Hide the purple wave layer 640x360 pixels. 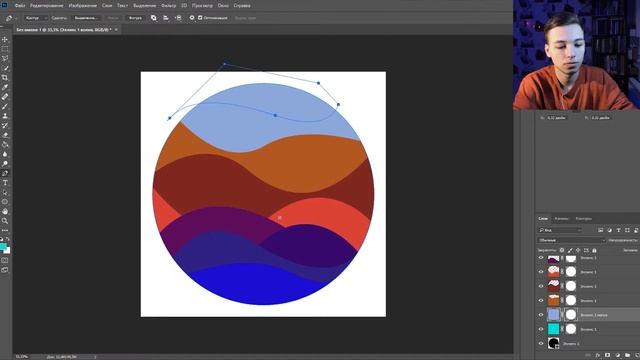[x=541, y=258]
